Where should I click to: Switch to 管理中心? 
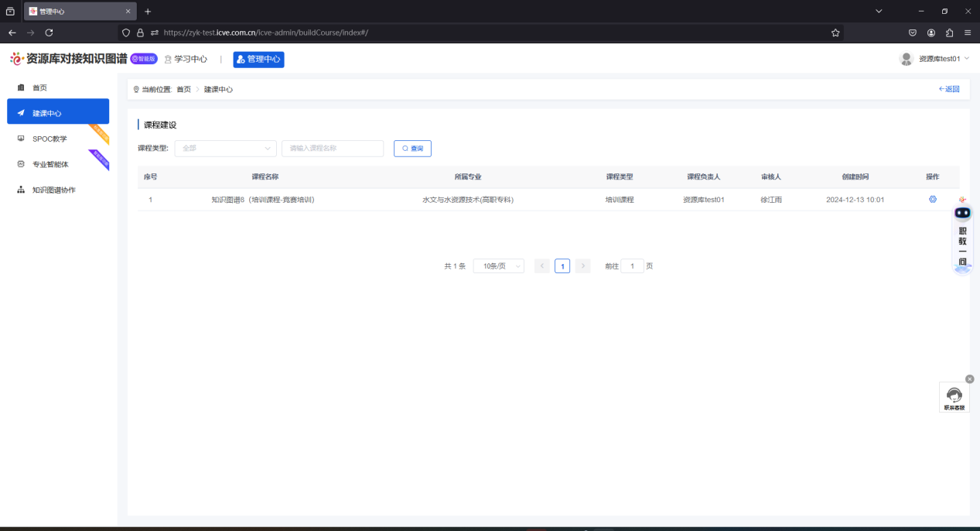tap(258, 59)
